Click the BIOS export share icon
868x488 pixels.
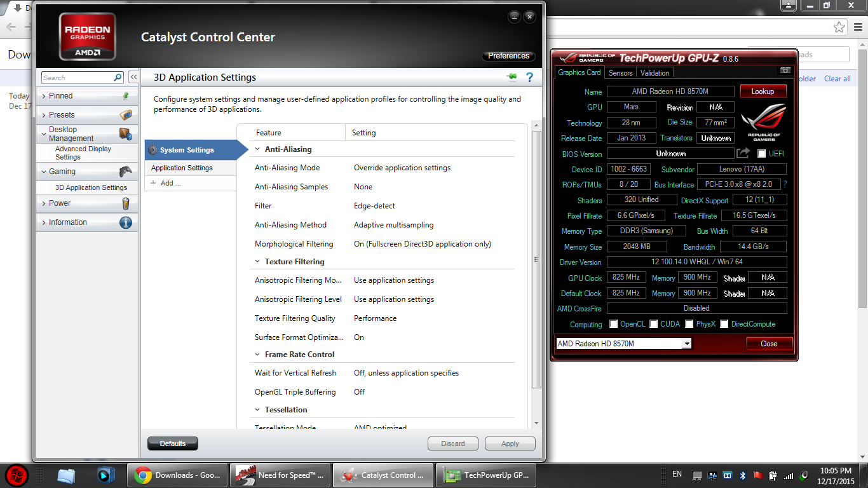pos(743,153)
